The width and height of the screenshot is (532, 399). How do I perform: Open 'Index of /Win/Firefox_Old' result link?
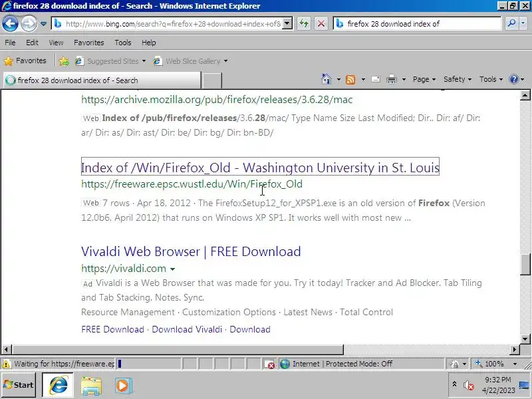260,168
